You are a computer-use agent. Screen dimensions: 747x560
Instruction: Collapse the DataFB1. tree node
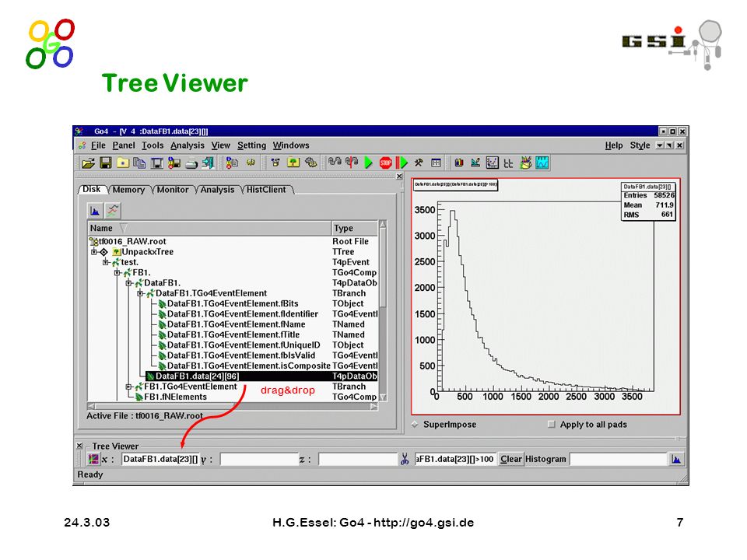(x=128, y=283)
